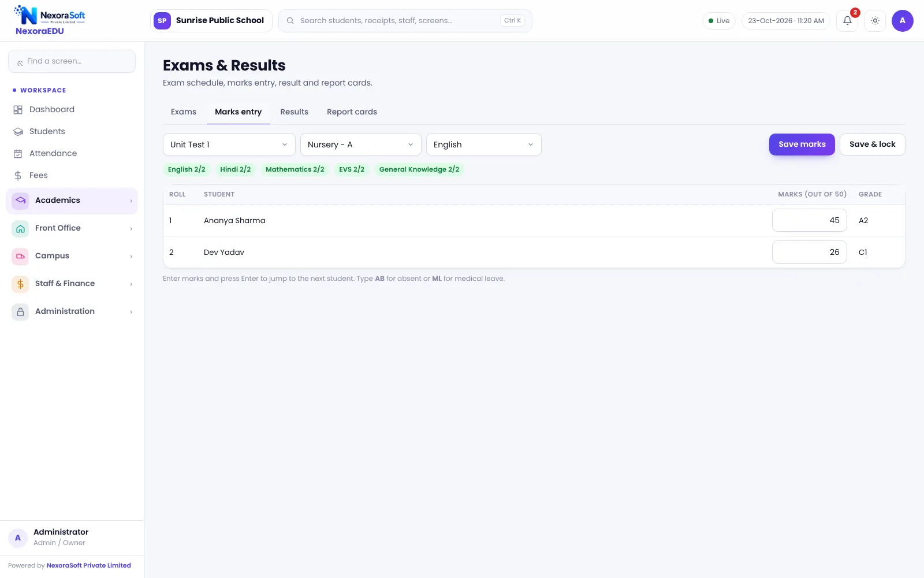The image size is (924, 578).
Task: Click the Staff & Finance dollar icon
Action: pyautogui.click(x=20, y=284)
